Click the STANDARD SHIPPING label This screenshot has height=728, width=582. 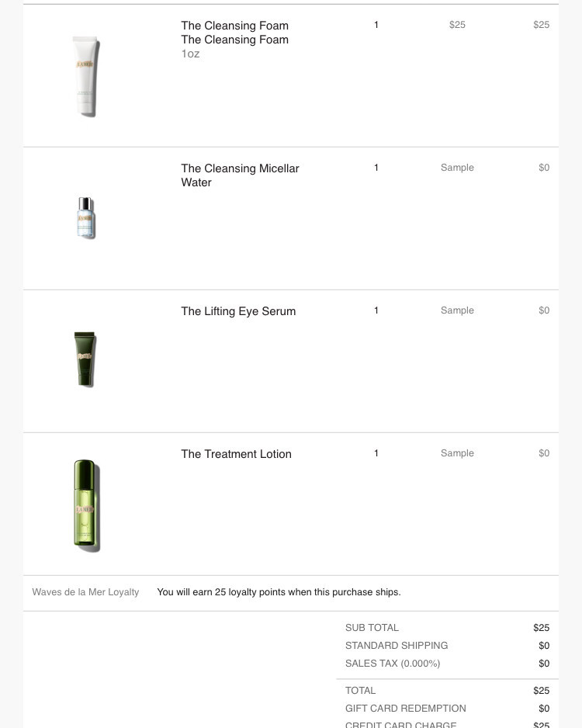397,646
